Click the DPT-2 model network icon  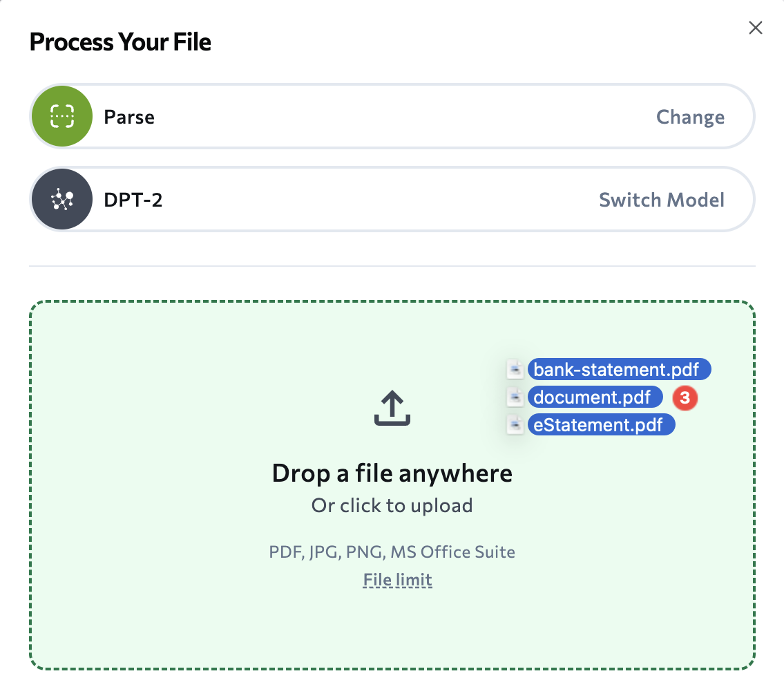61,198
